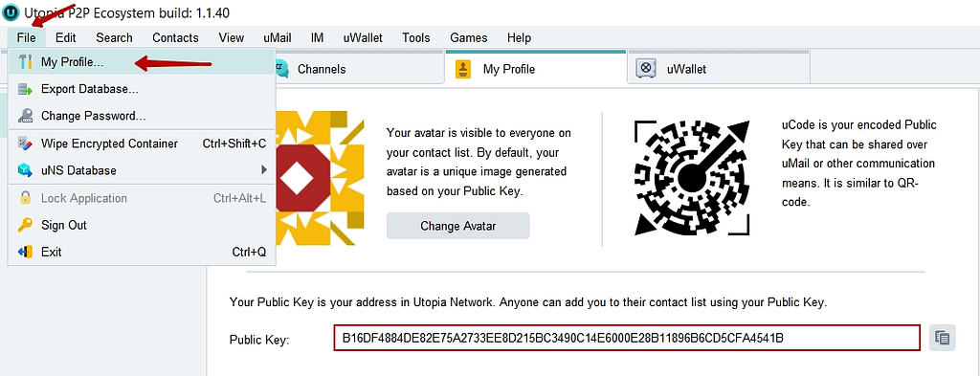980x376 pixels.
Task: Click the uNS Database cube icon
Action: [x=26, y=170]
